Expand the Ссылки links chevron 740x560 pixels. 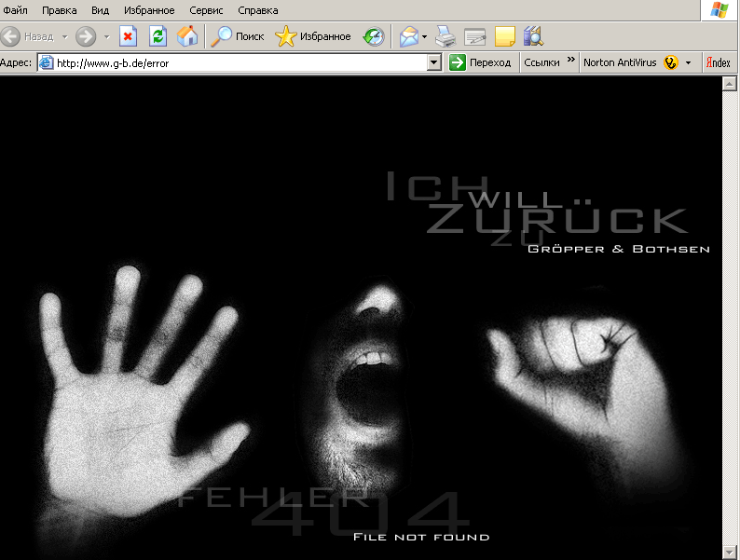pyautogui.click(x=570, y=60)
